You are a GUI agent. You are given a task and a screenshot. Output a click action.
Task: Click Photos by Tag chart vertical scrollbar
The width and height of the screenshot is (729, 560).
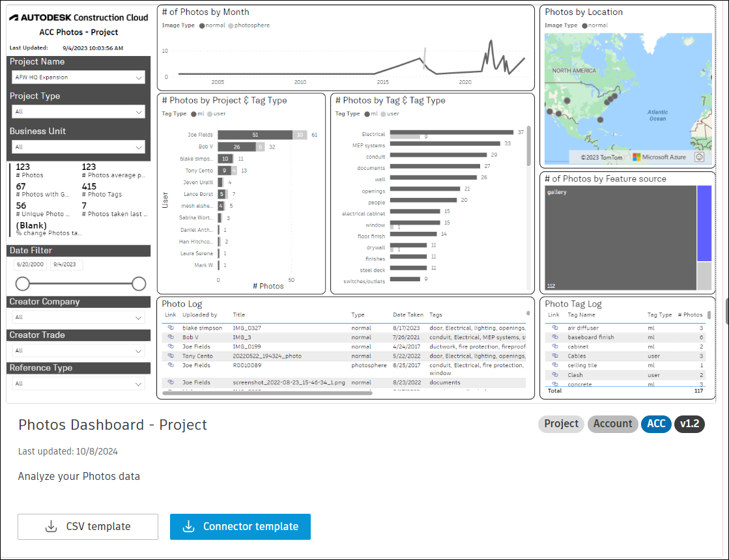(x=528, y=146)
